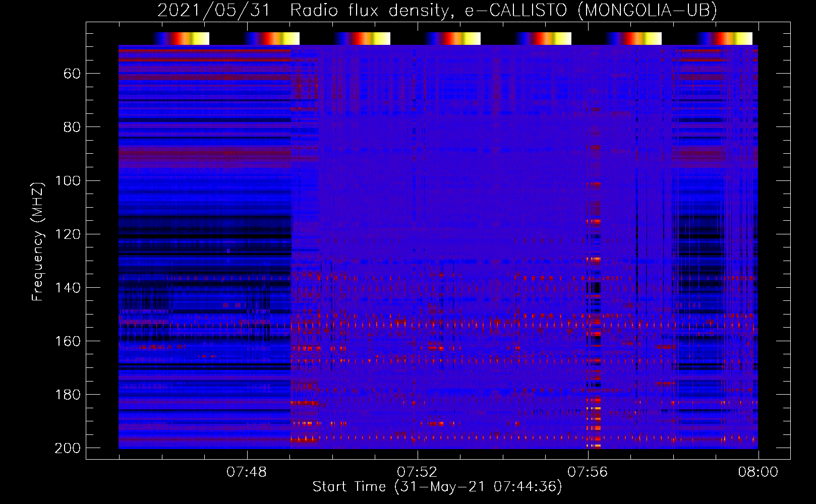816x504 pixels.
Task: Click the 180 frequency tick label
Action: pyautogui.click(x=68, y=394)
